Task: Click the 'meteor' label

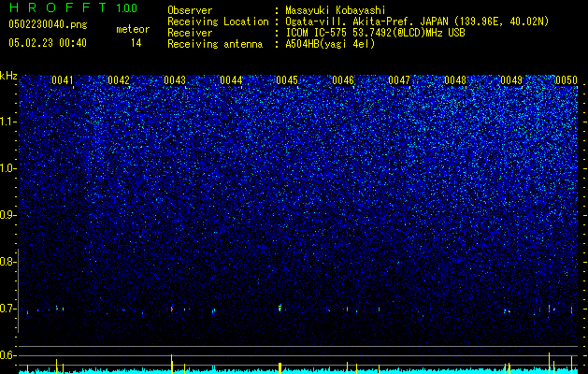Action: (133, 29)
